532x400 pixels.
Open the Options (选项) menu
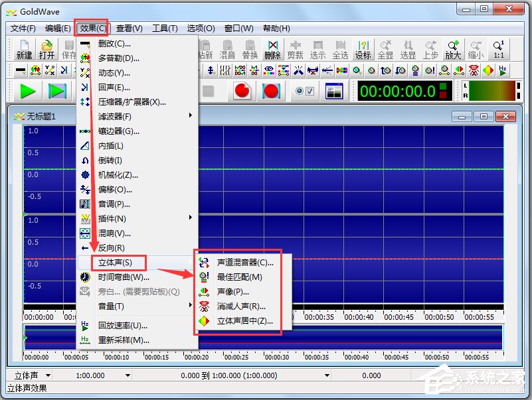click(x=201, y=28)
